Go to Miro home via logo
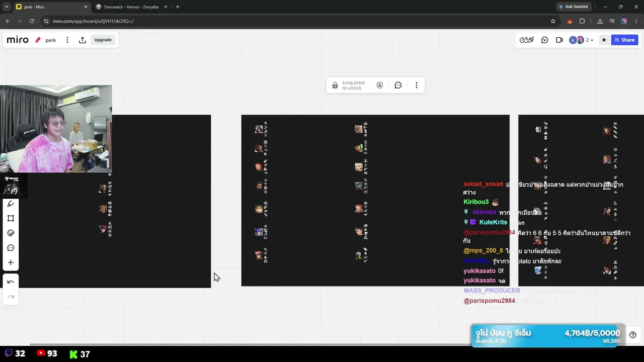The height and width of the screenshot is (362, 644). (x=18, y=40)
